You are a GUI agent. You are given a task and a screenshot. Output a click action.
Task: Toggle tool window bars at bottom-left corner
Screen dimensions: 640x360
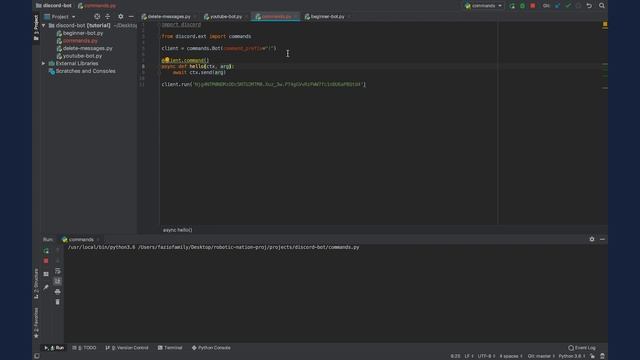(x=37, y=356)
